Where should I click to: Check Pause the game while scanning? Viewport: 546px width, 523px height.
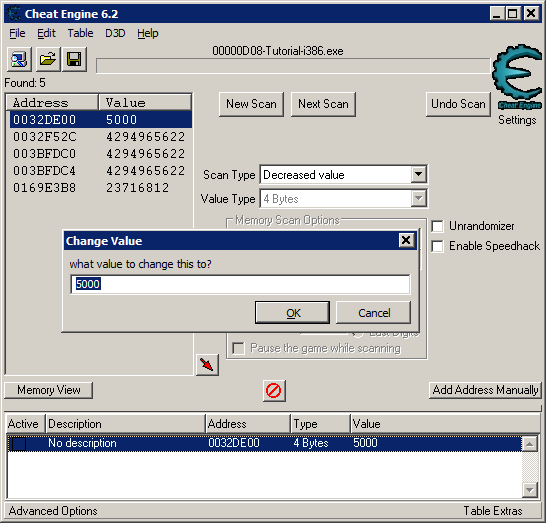pos(238,348)
